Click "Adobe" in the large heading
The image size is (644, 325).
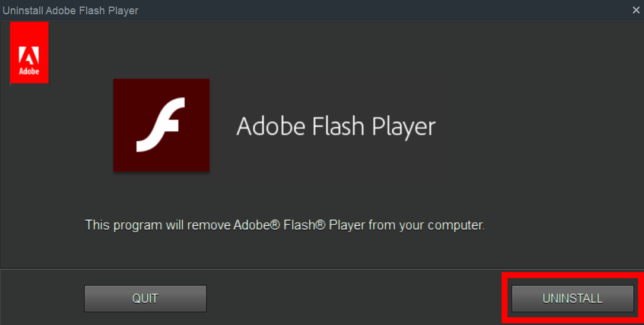pyautogui.click(x=271, y=127)
